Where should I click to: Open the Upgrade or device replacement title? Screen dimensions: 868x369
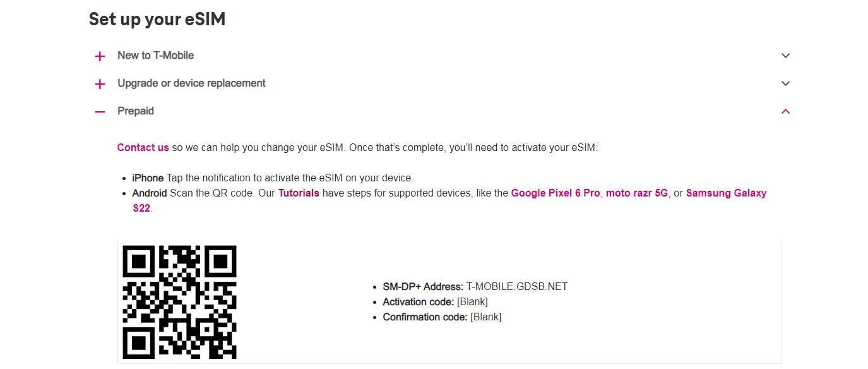point(191,83)
